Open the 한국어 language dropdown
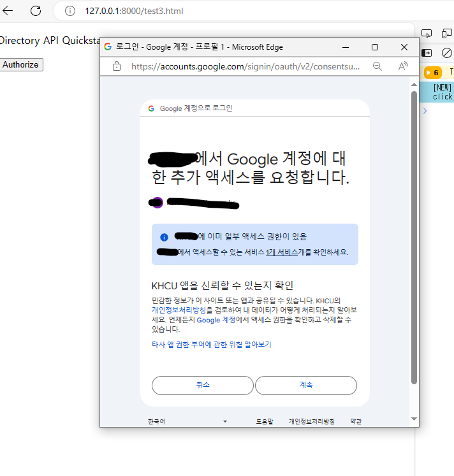This screenshot has width=454, height=476. (187, 421)
